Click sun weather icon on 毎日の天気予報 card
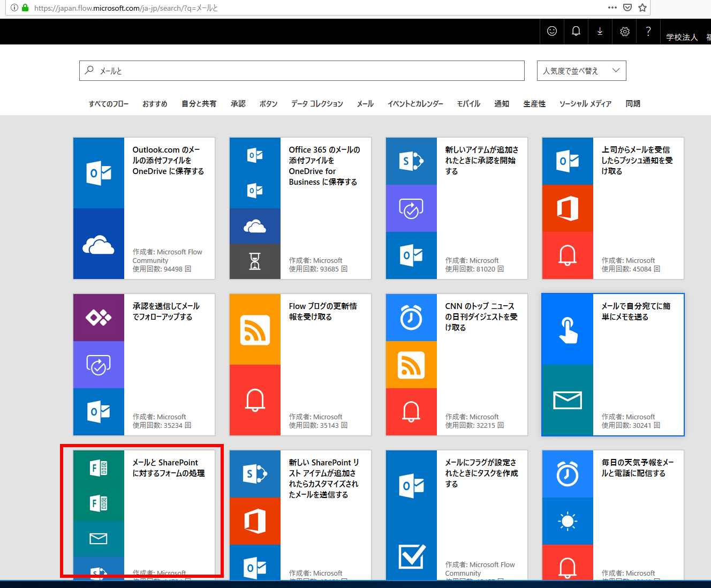Image resolution: width=711 pixels, height=588 pixels. (x=568, y=521)
